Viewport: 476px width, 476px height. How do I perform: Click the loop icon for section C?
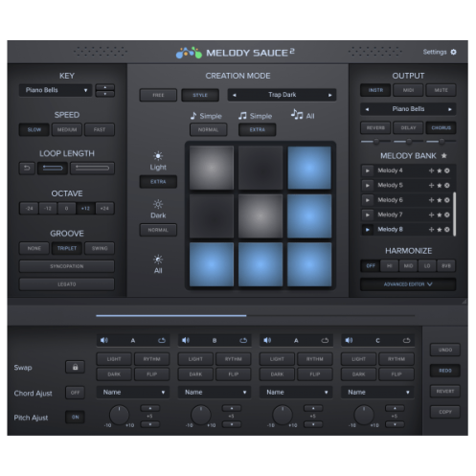(x=406, y=341)
